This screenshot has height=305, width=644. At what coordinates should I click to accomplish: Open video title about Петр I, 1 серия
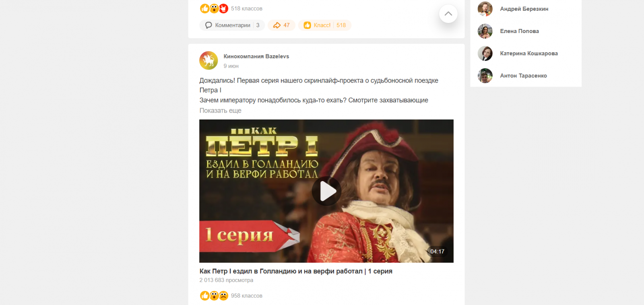[296, 271]
